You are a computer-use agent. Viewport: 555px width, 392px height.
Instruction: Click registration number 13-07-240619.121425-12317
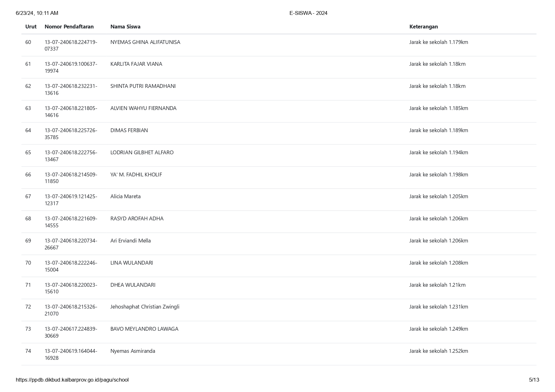(71, 200)
